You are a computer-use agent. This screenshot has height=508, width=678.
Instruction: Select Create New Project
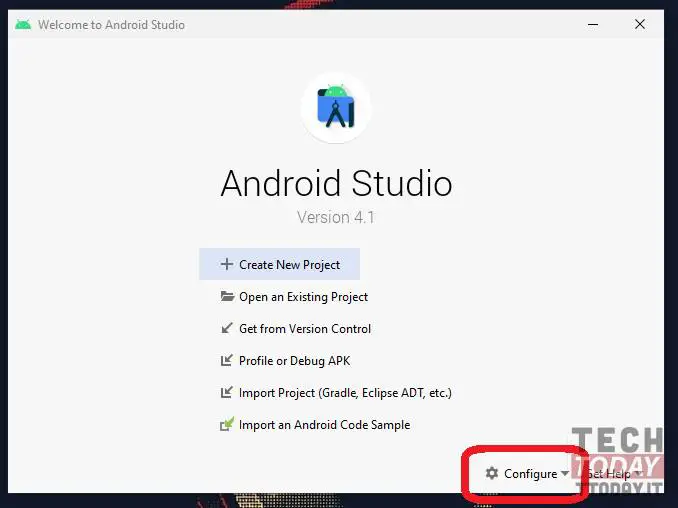[x=279, y=264]
